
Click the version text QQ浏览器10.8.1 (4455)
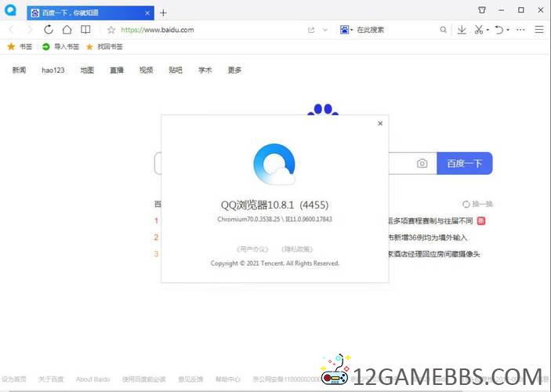pos(274,205)
